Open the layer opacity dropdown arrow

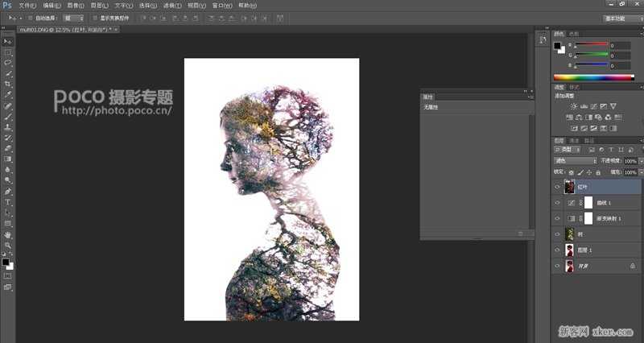click(640, 160)
